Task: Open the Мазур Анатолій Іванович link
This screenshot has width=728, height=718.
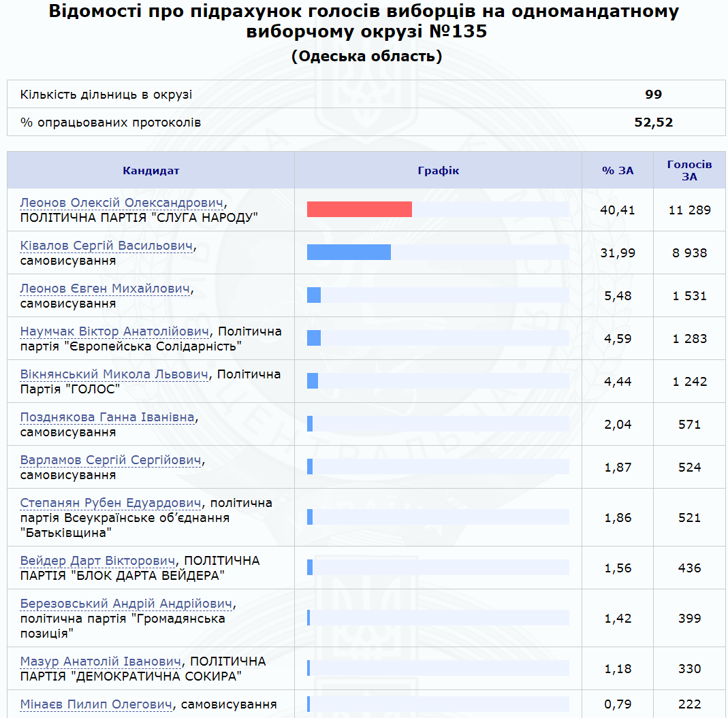Action: point(101,662)
